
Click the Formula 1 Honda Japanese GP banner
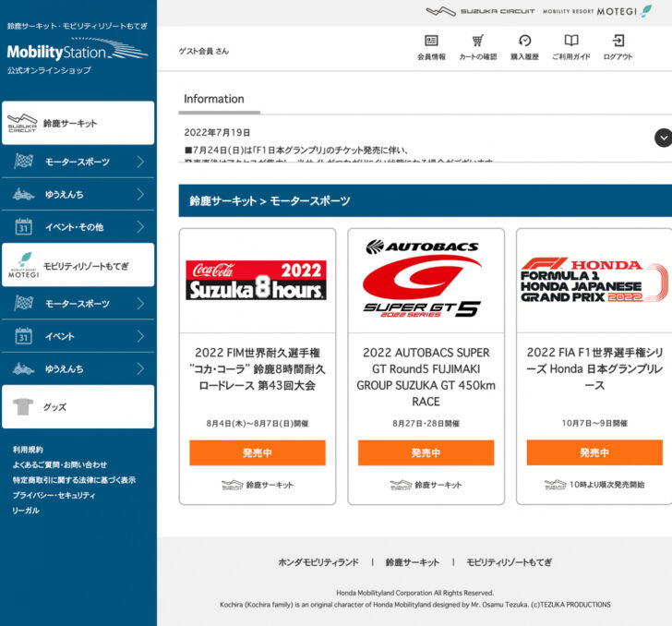tap(594, 280)
